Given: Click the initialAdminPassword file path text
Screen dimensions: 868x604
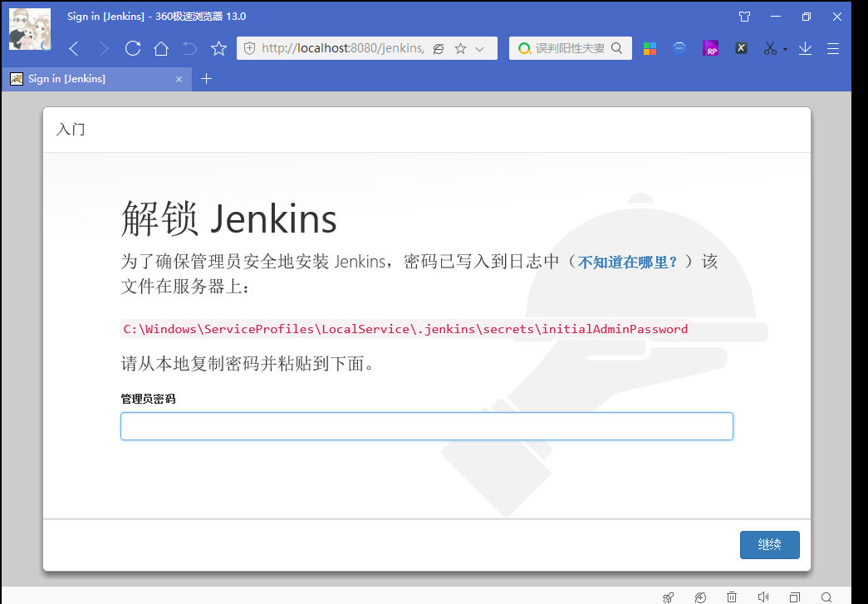Looking at the screenshot, I should (406, 329).
